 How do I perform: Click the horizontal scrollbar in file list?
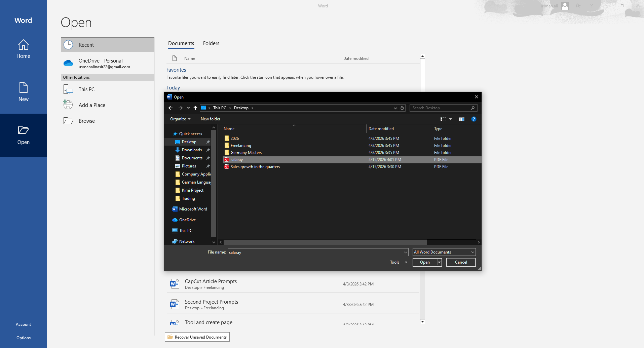325,242
